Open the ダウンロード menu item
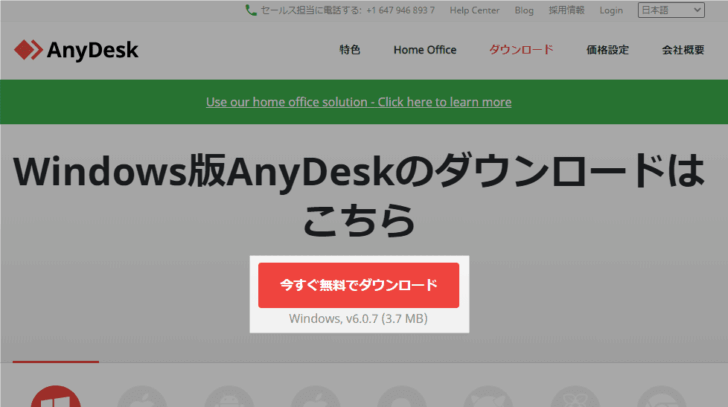 [x=521, y=50]
